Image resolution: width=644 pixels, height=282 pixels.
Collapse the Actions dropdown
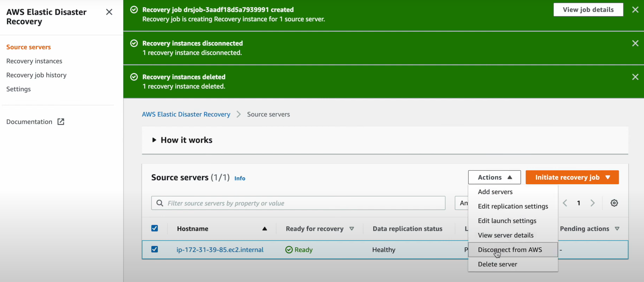click(x=494, y=177)
